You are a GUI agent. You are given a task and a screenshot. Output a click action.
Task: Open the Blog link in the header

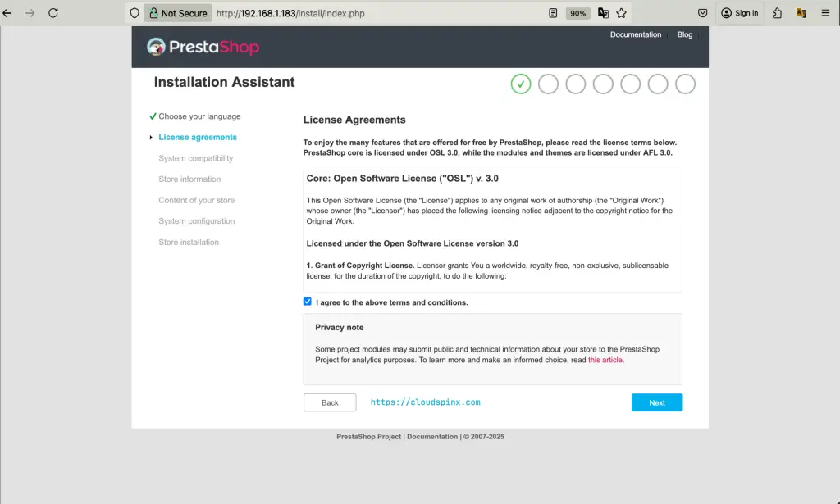(685, 34)
